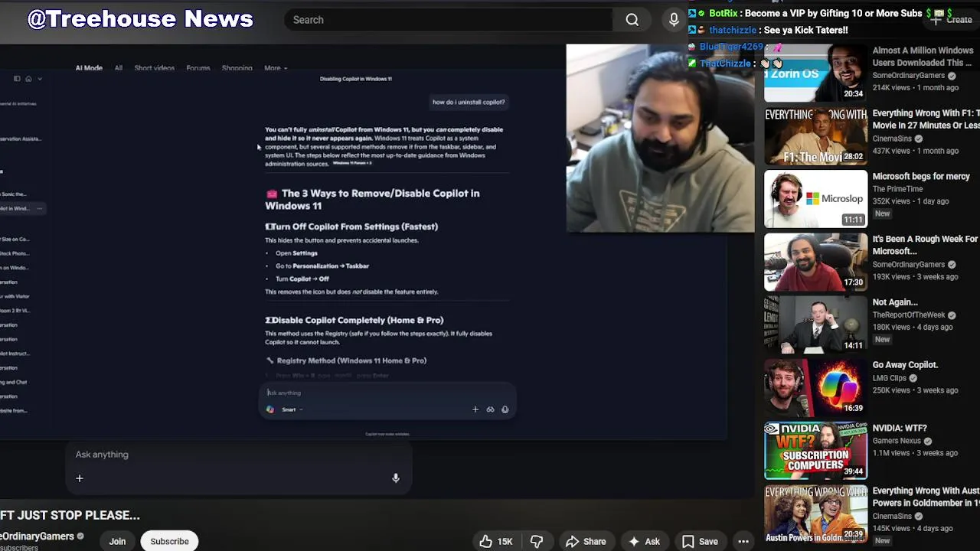Select the AI Mode tab
This screenshot has height=551, width=980.
pos(89,68)
